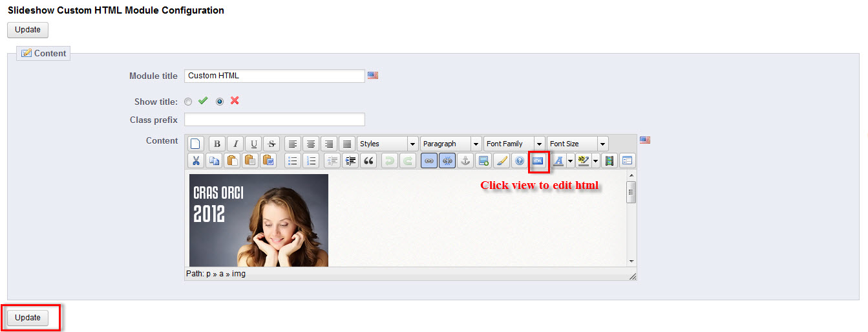Click the Paste icon
Screen dimensions: 868x332
point(232,160)
